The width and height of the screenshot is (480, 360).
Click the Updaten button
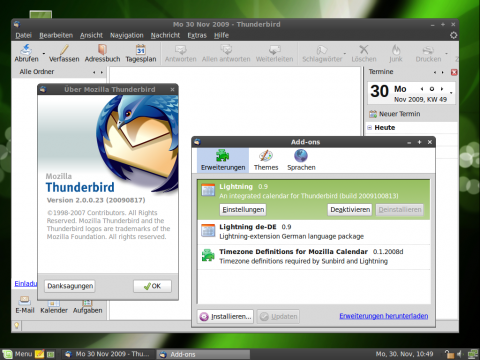pos(278,316)
